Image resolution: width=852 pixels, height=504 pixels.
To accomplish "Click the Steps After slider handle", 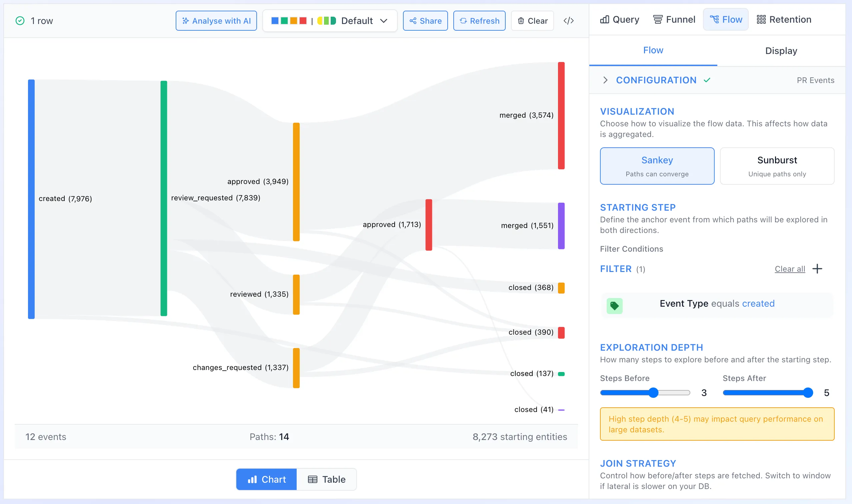I will pyautogui.click(x=808, y=393).
